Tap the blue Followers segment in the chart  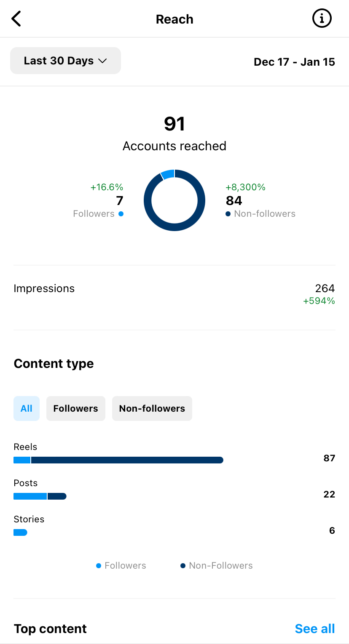(169, 173)
